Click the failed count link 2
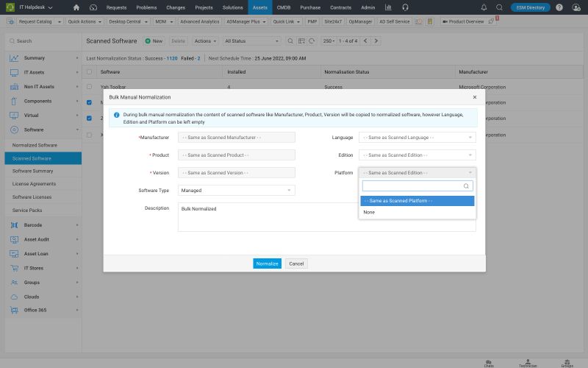 pyautogui.click(x=198, y=58)
